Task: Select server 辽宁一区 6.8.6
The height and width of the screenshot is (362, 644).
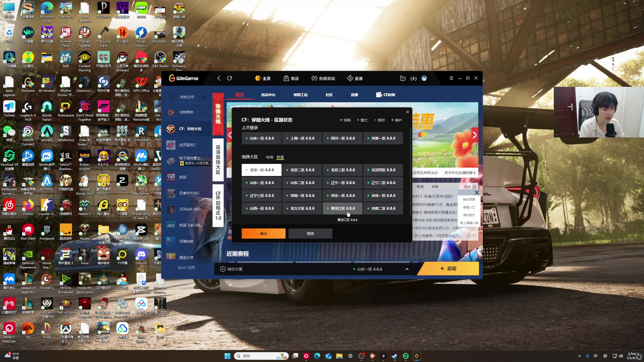Action: [x=342, y=183]
